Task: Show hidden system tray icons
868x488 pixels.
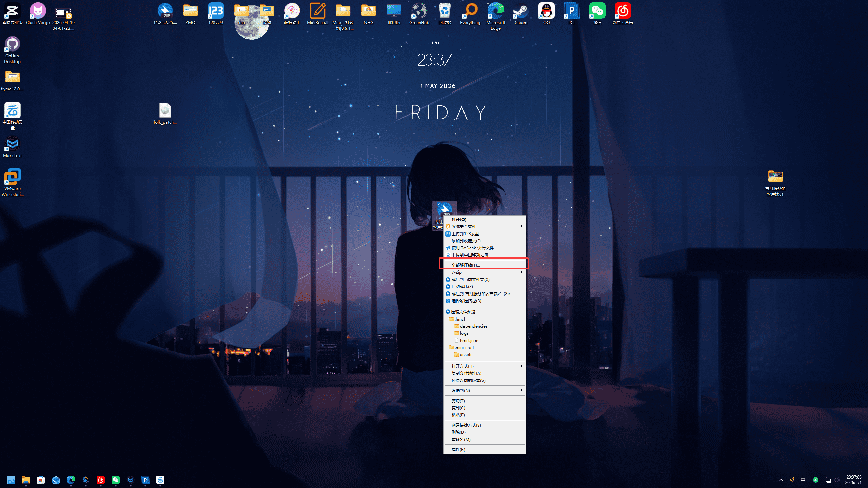Action: (x=781, y=480)
